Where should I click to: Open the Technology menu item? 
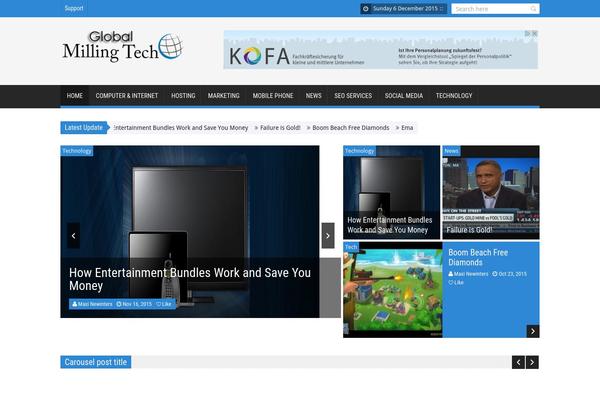(454, 96)
